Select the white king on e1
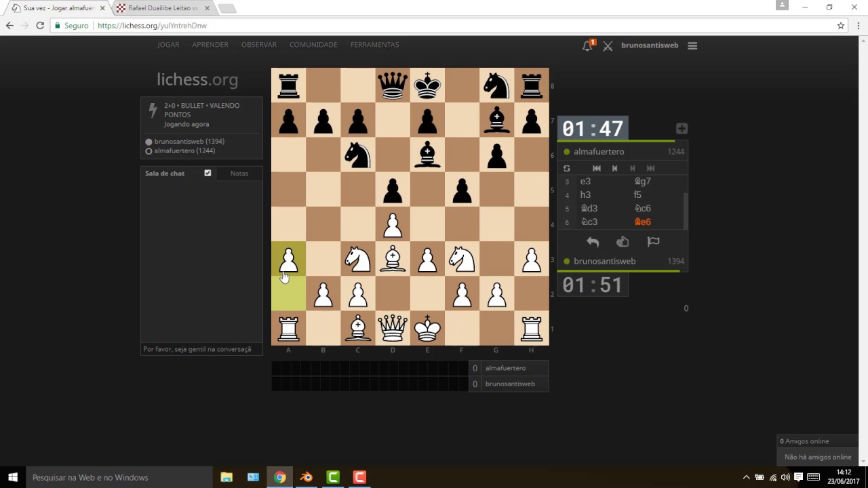Image resolution: width=868 pixels, height=488 pixels. click(427, 328)
